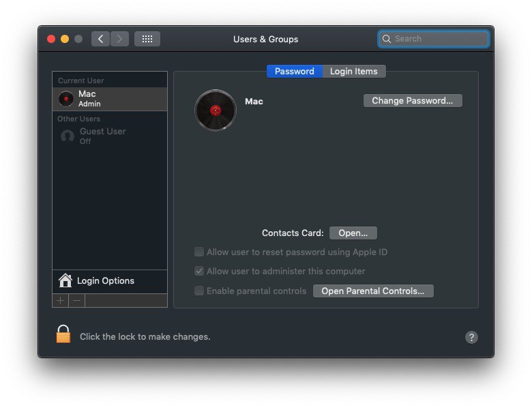Click the bold Mac name label

(x=254, y=101)
